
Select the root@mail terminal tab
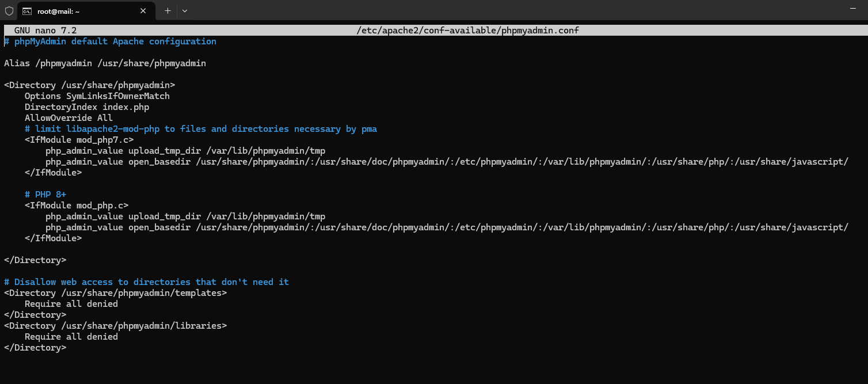86,11
